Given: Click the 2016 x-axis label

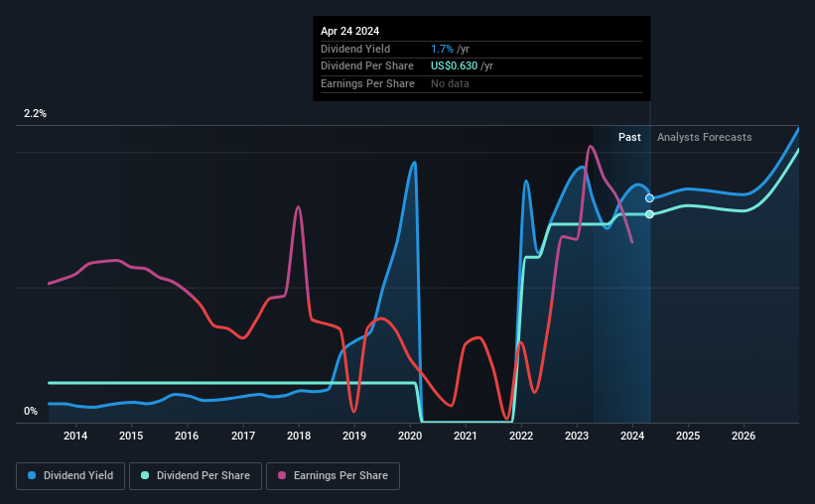Looking at the screenshot, I should coord(187,436).
